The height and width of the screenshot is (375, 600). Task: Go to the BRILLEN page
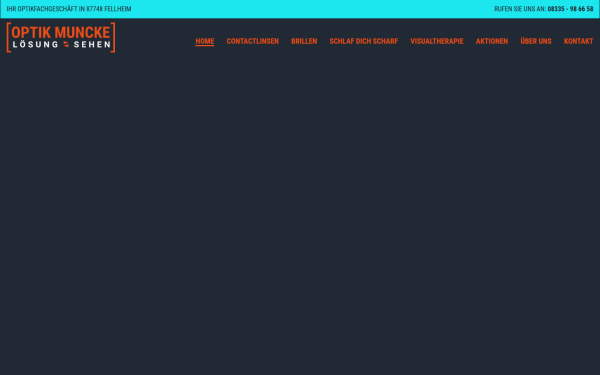[304, 41]
